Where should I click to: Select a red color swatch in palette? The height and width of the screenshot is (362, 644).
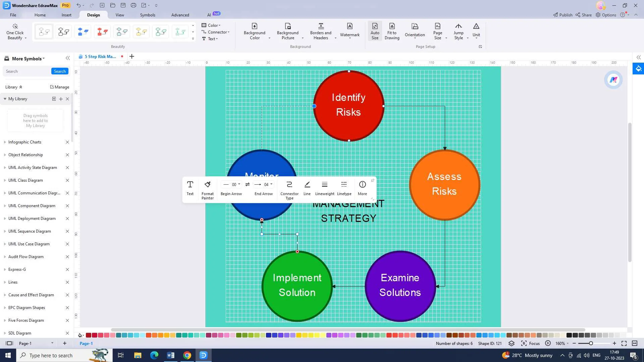89,336
